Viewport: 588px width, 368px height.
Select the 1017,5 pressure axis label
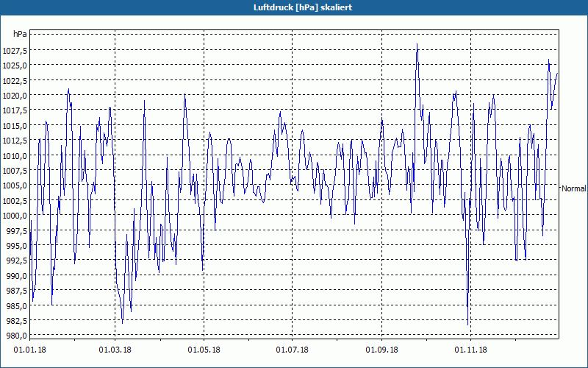click(x=15, y=110)
